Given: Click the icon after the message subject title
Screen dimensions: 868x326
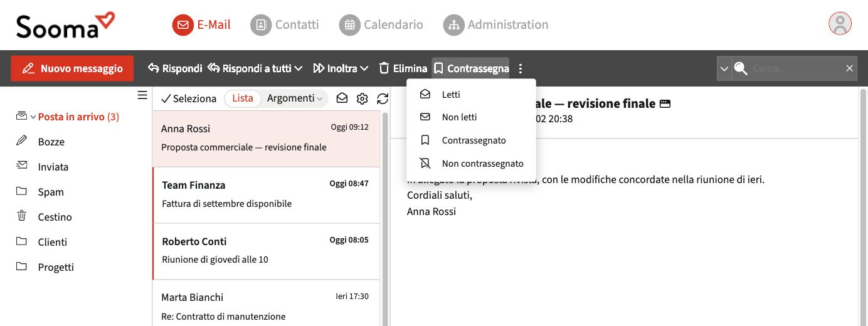Looking at the screenshot, I should click(x=665, y=103).
